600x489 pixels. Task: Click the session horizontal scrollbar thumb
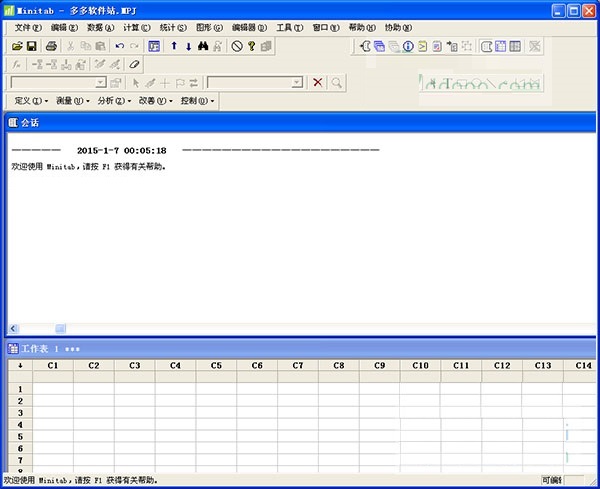click(60, 328)
